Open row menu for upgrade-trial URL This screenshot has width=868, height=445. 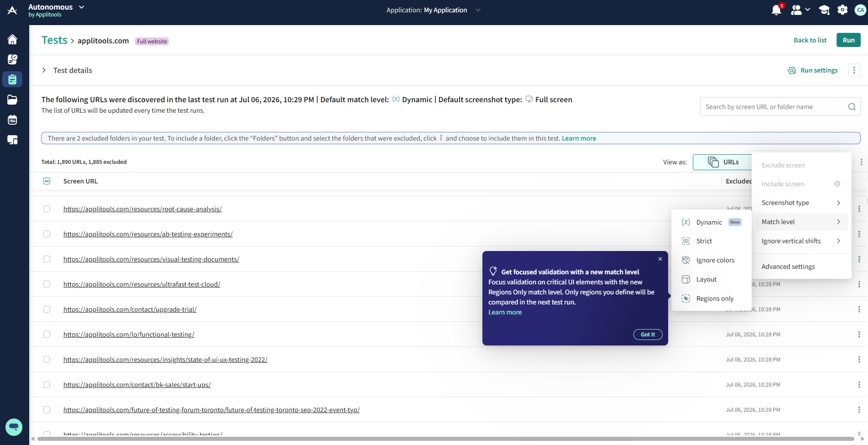pyautogui.click(x=859, y=309)
